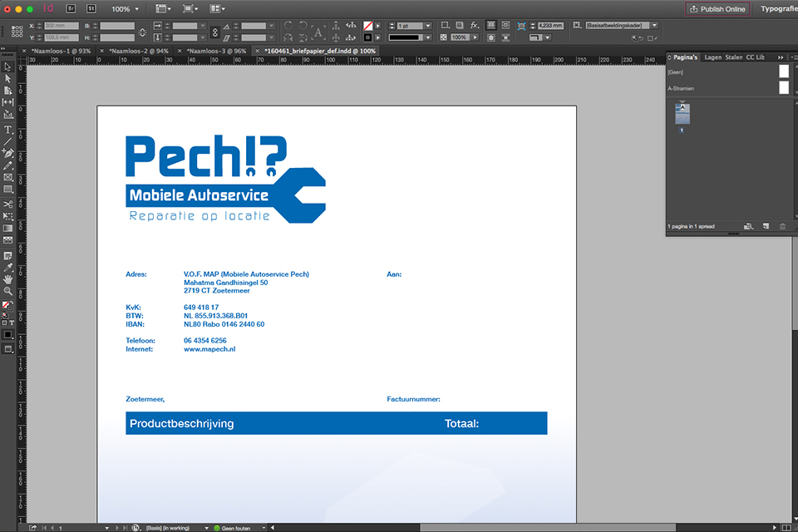Open Adobe Bridge via Br icon
The width and height of the screenshot is (798, 532).
coord(71,8)
